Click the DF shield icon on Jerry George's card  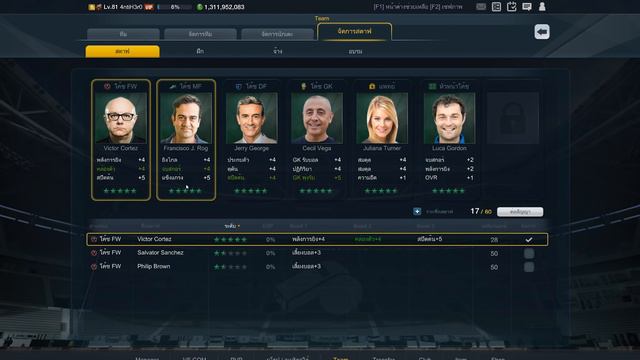tap(239, 87)
